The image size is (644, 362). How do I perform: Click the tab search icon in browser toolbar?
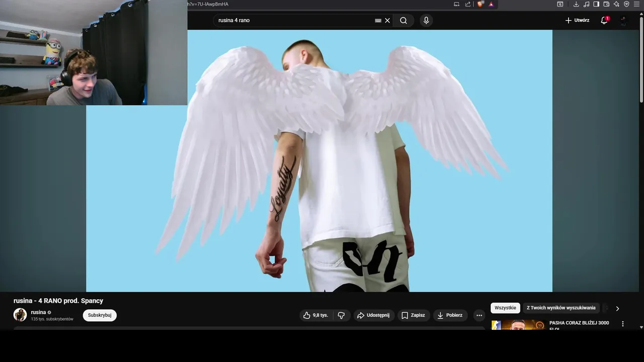[x=560, y=4]
